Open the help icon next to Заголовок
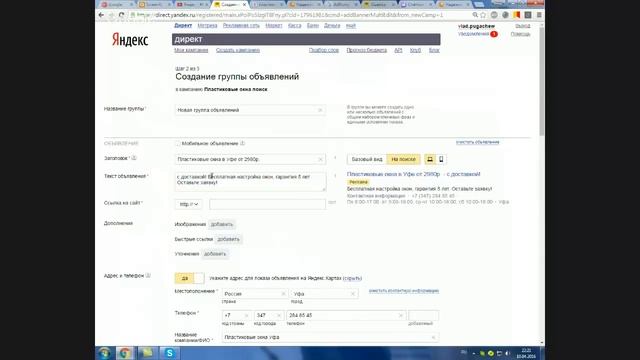The height and width of the screenshot is (360, 640). (x=133, y=158)
